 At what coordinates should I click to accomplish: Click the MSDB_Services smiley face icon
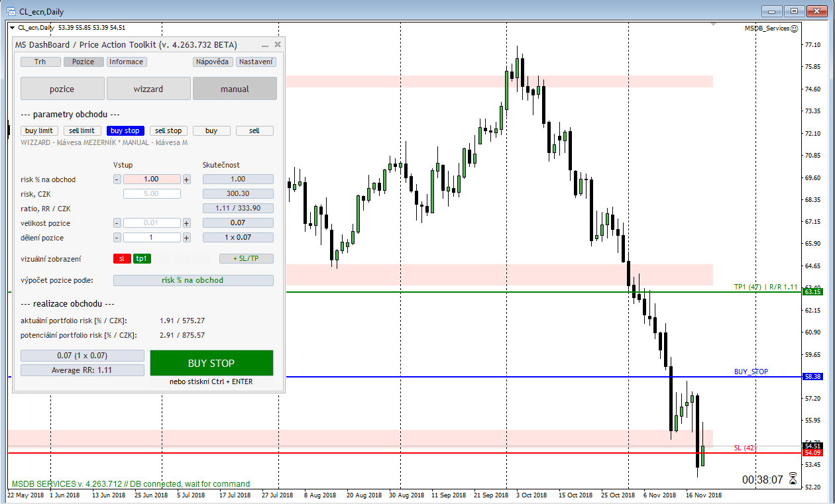coord(795,28)
